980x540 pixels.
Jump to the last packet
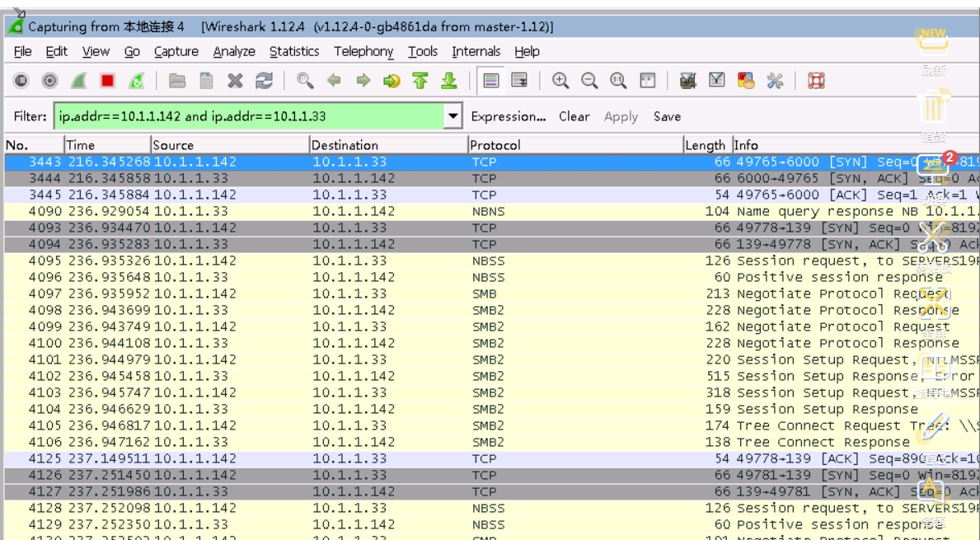(x=448, y=81)
